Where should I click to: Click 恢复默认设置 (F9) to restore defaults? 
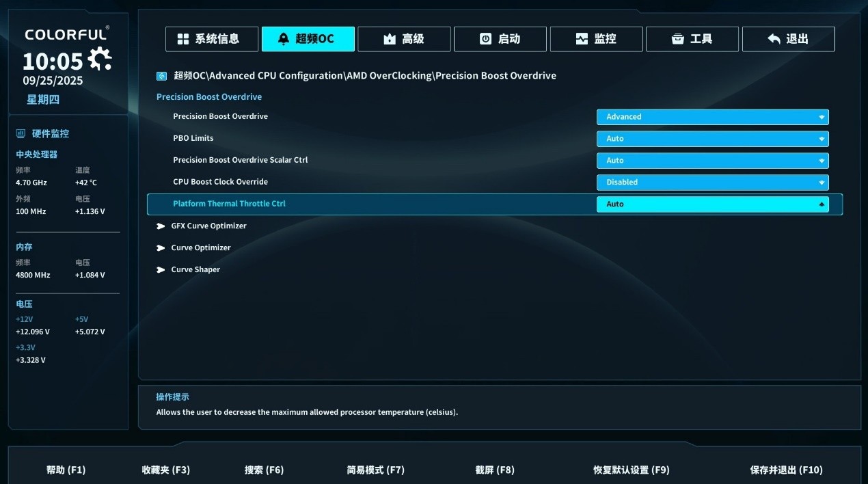(631, 470)
